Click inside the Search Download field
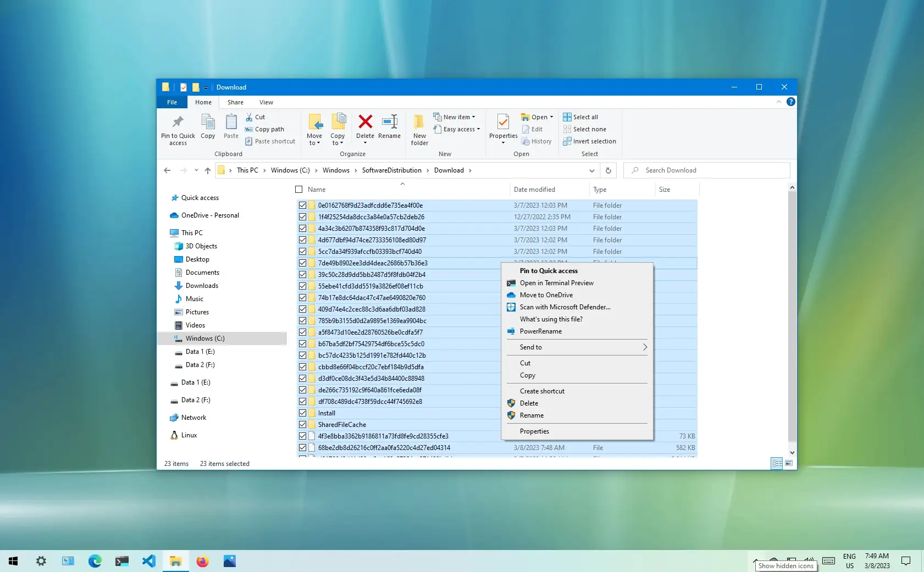924x572 pixels. (706, 170)
